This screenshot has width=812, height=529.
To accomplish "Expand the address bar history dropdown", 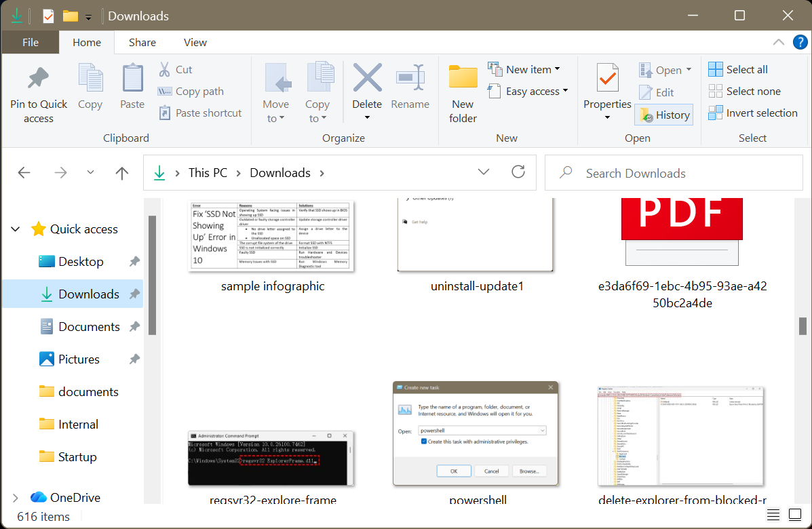I will (483, 172).
